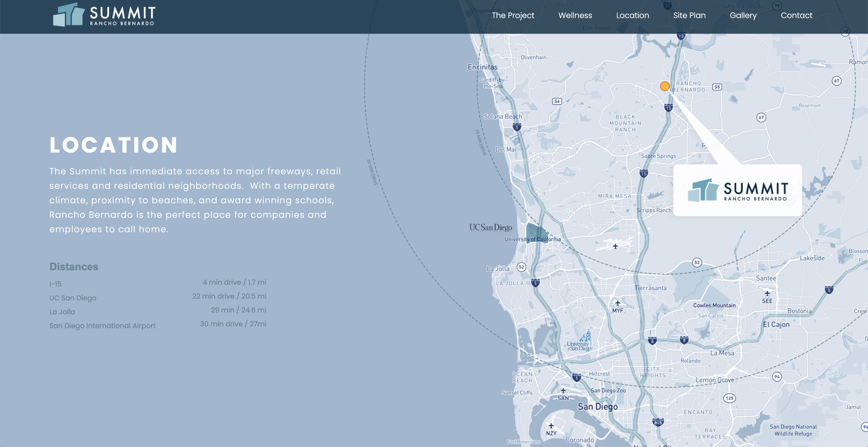Click the Tierrasanta map label

[x=650, y=288]
